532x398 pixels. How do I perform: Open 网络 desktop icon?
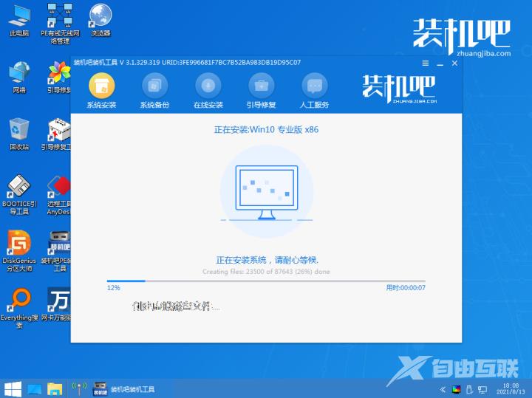(x=19, y=78)
